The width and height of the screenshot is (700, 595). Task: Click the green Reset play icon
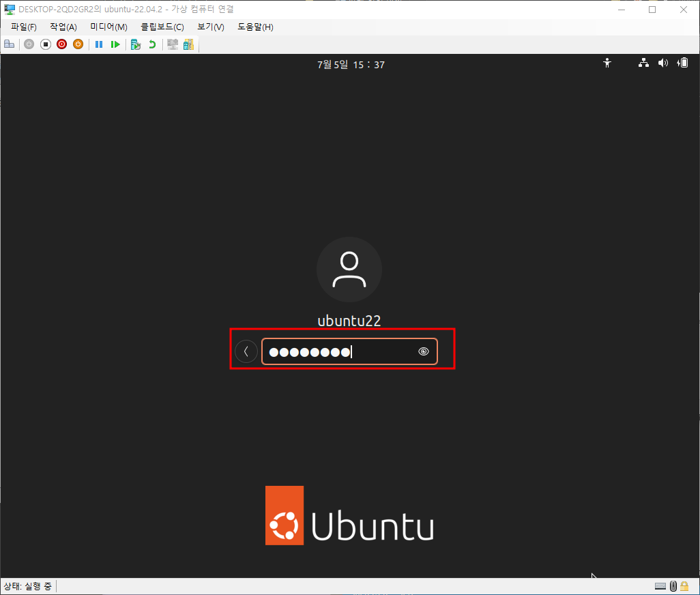coord(115,44)
